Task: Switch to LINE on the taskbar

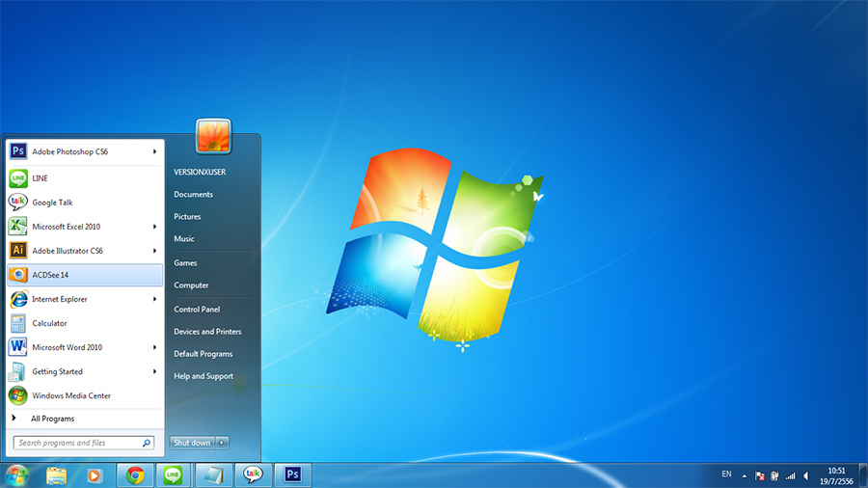Action: tap(174, 475)
